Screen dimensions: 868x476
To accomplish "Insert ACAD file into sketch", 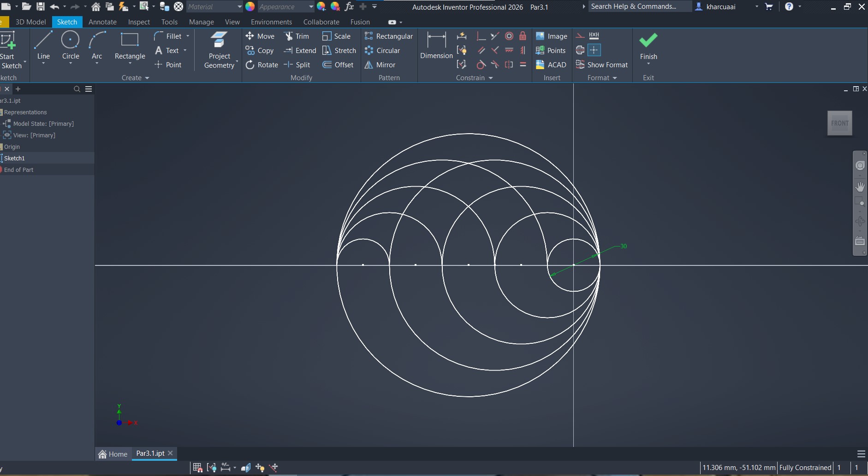I will [551, 65].
